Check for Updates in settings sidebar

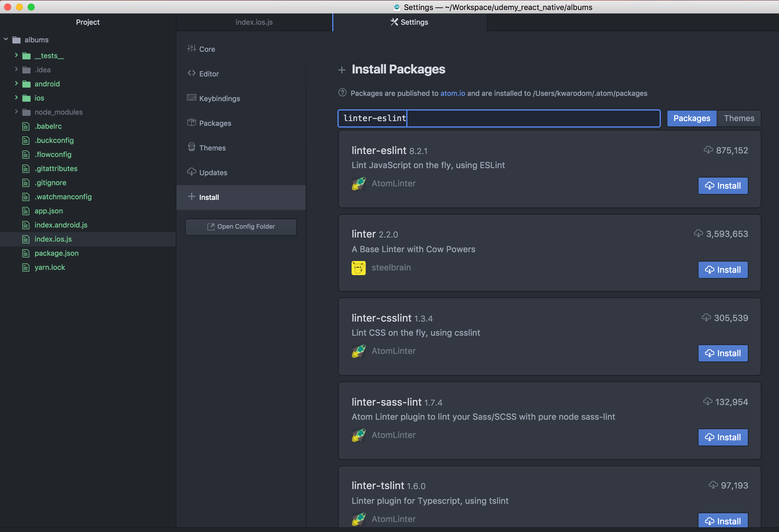point(213,172)
